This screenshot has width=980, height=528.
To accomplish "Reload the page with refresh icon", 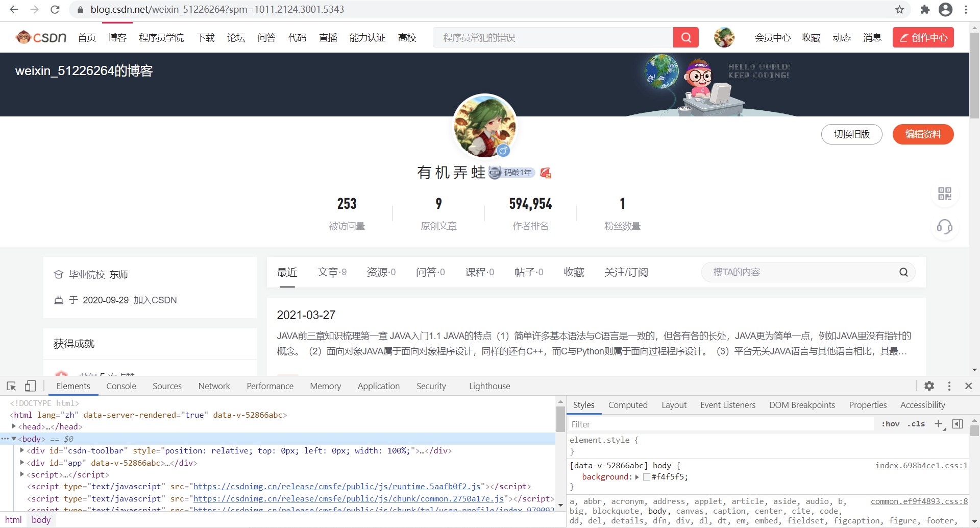I will click(55, 9).
